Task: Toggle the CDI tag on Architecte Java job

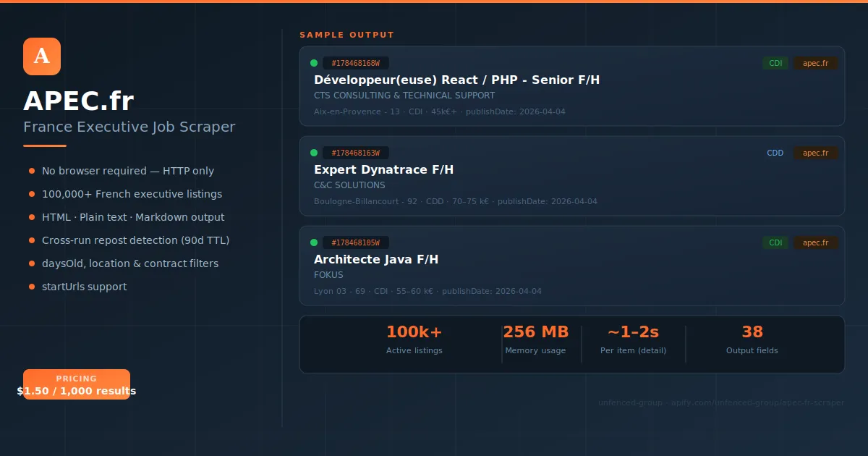Action: tap(775, 242)
